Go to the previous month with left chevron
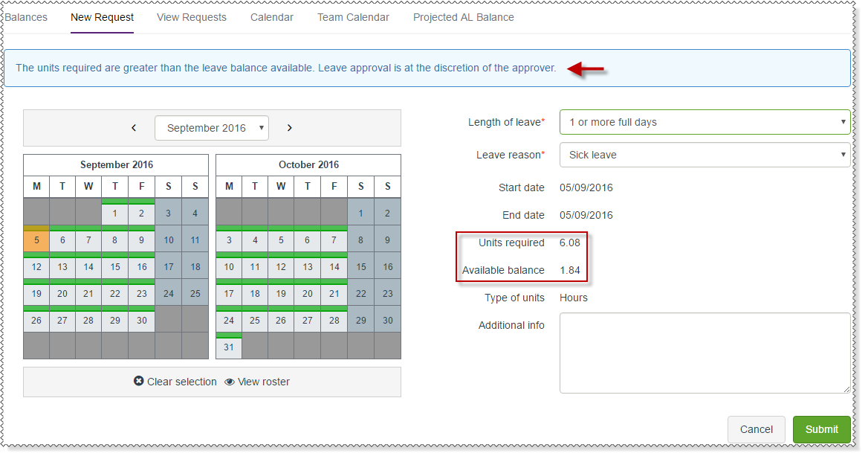This screenshot has width=868, height=459. tap(134, 128)
